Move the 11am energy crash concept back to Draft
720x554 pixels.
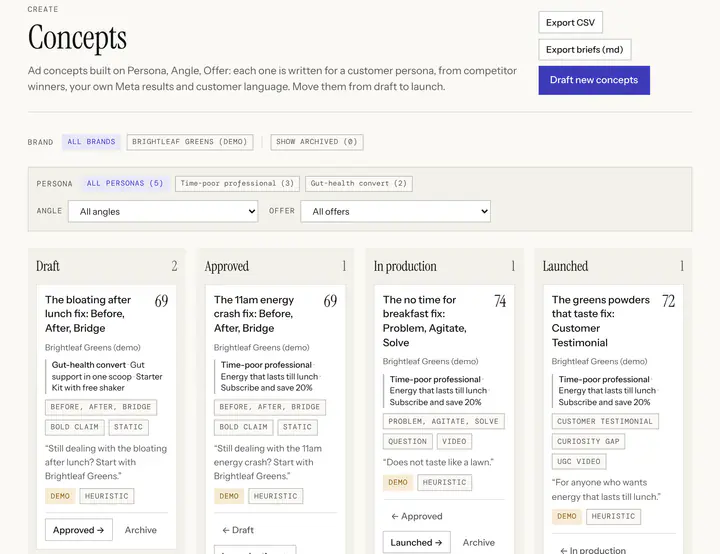[238, 530]
